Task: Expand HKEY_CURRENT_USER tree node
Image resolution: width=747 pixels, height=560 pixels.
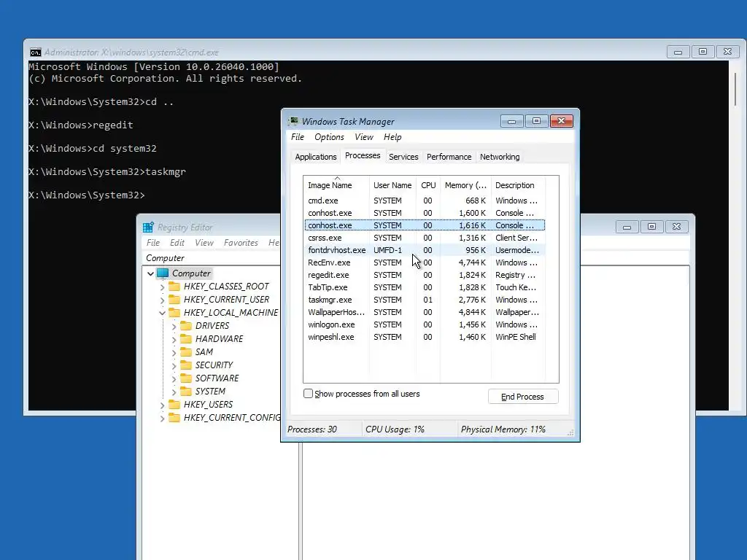Action: coord(162,300)
